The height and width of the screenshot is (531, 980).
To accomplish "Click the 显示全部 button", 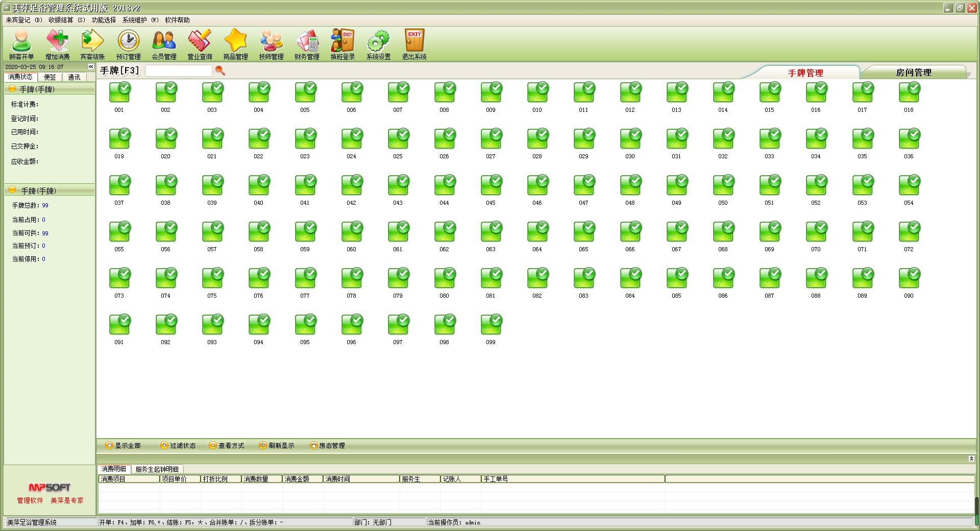I will coord(123,445).
